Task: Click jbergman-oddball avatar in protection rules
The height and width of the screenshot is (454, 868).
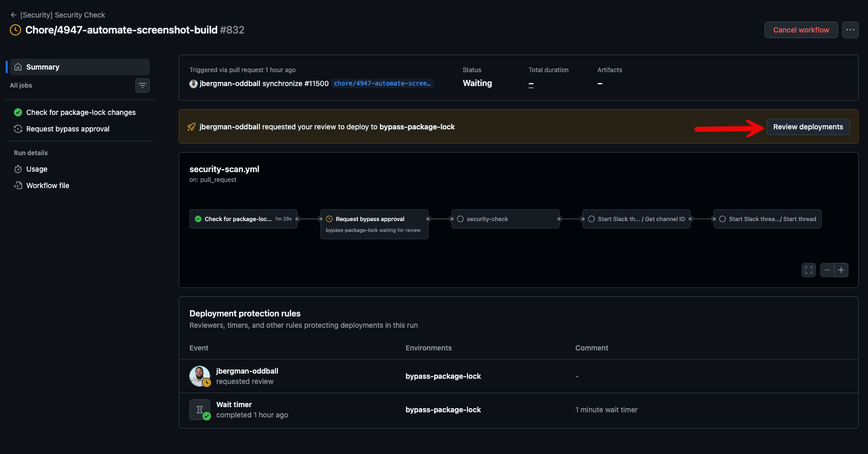Action: pos(200,376)
